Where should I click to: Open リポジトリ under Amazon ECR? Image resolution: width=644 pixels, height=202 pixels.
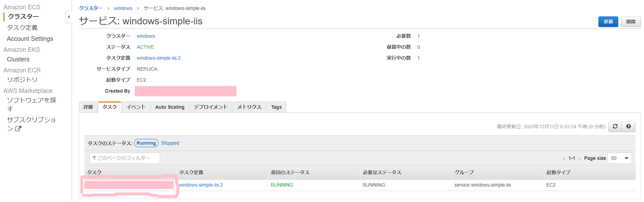(22, 80)
